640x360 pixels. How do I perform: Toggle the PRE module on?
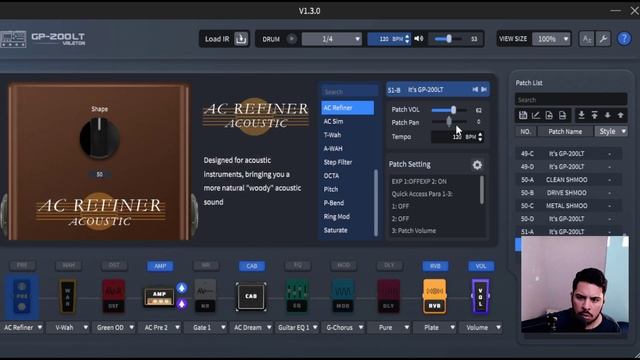[22, 266]
